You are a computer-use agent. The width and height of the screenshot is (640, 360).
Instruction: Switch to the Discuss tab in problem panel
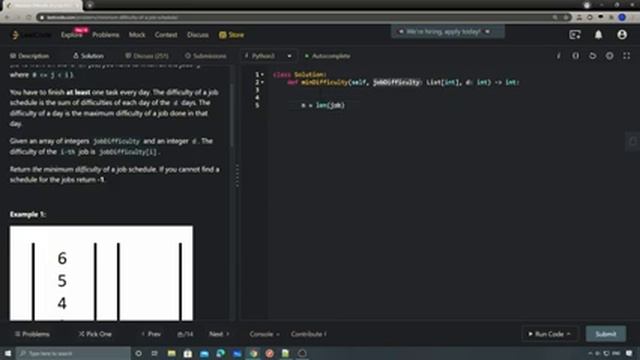tap(147, 56)
